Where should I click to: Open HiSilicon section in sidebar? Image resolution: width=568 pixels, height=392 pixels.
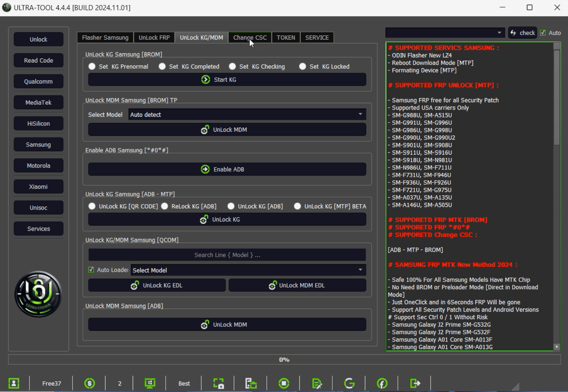pyautogui.click(x=38, y=123)
